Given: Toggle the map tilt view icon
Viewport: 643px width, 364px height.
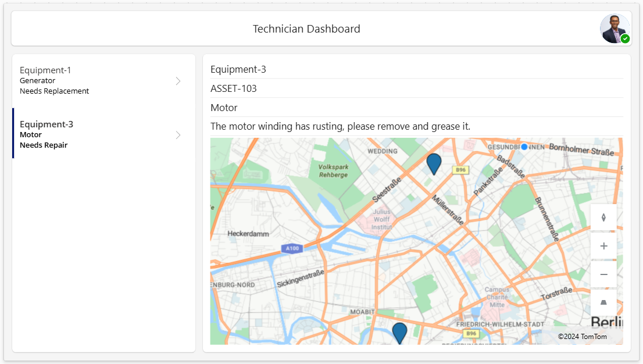Looking at the screenshot, I should point(603,302).
